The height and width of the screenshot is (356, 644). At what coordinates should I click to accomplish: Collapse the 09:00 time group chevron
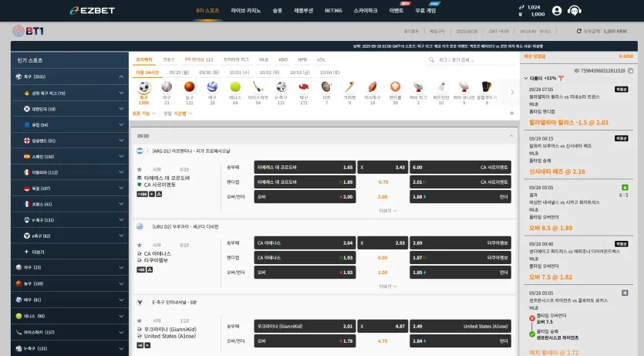(511, 136)
